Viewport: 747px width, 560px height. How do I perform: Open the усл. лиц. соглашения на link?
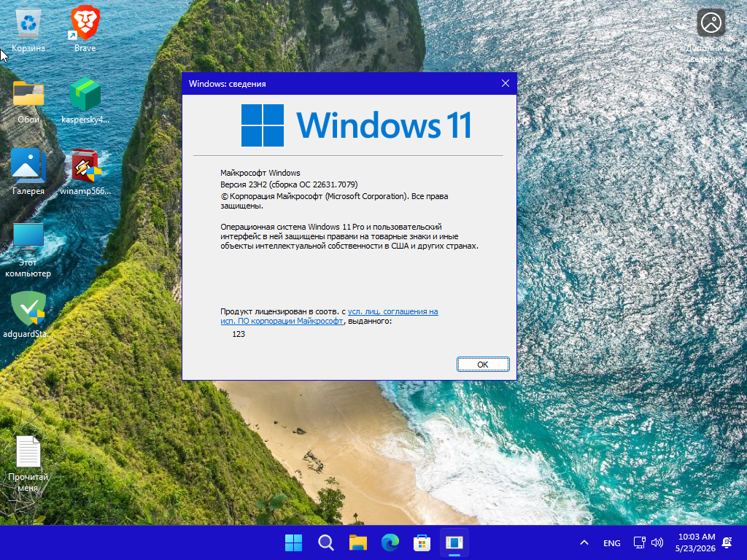(392, 311)
